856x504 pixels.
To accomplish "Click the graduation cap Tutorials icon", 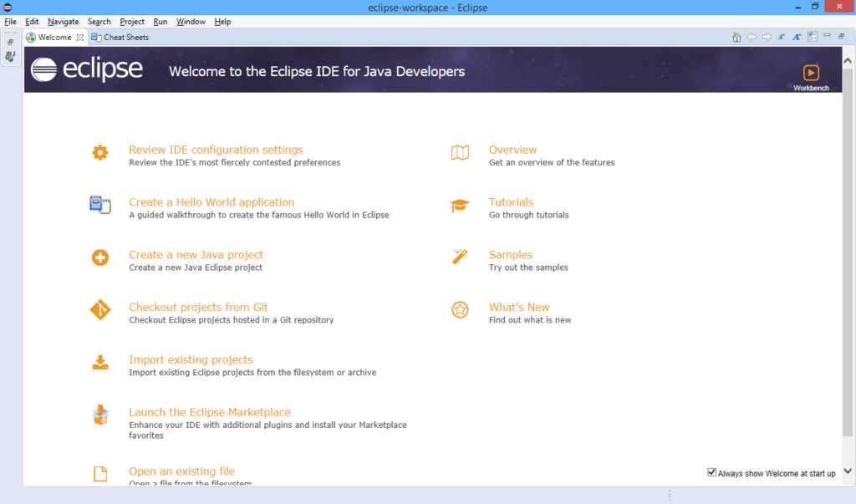I will (460, 205).
